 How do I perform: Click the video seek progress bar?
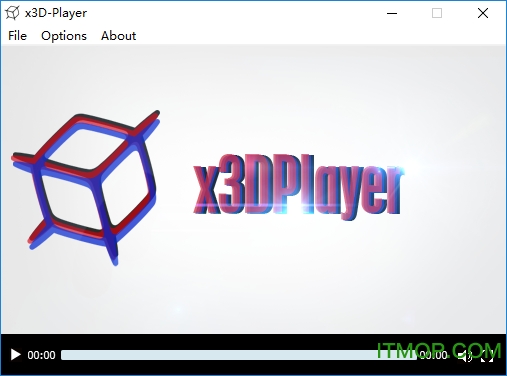point(239,355)
